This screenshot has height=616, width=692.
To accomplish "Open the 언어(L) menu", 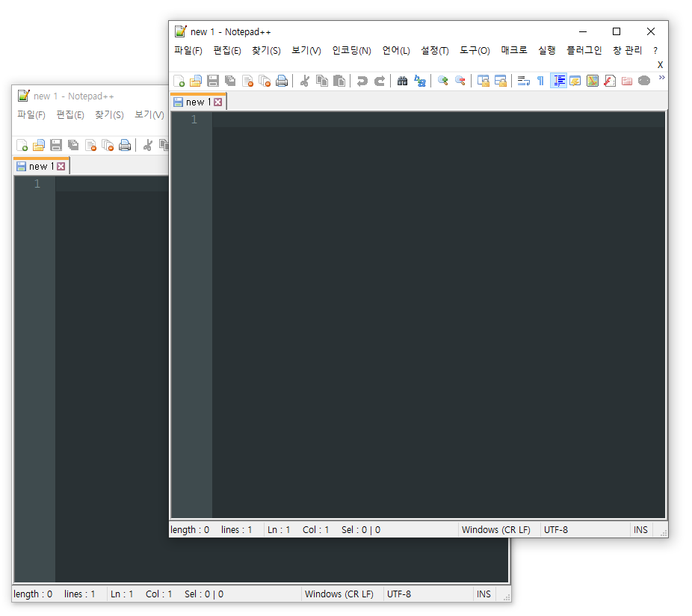I will tap(396, 50).
